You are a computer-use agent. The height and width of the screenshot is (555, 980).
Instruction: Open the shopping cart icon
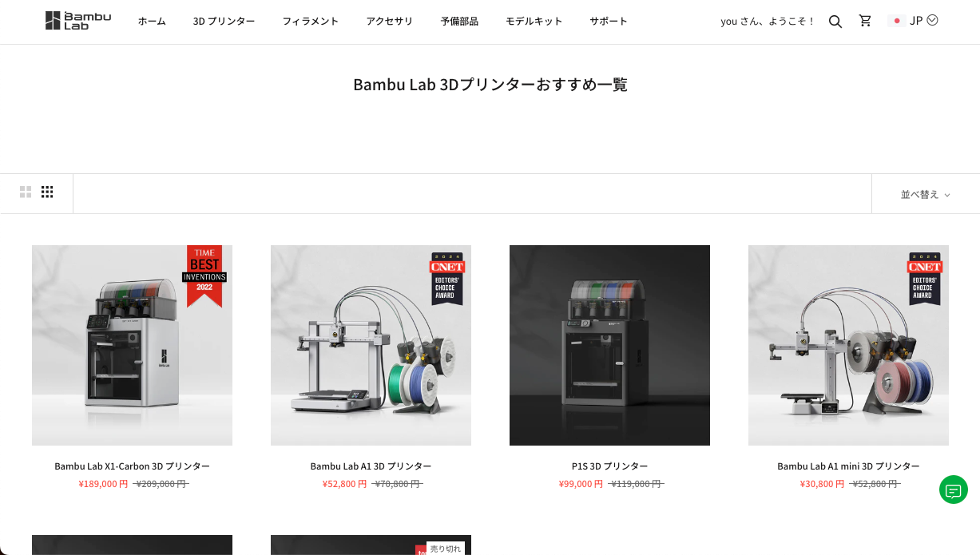pyautogui.click(x=865, y=21)
